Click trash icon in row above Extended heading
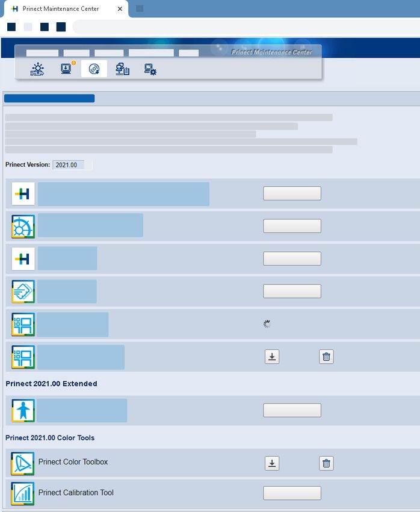420x512 pixels. (x=326, y=357)
